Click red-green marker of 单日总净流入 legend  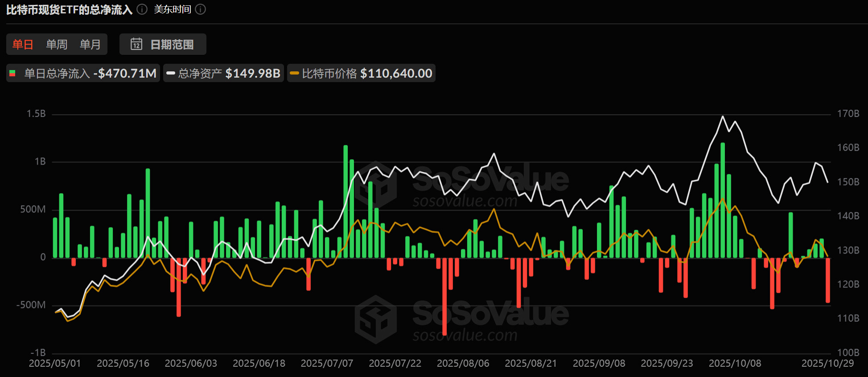(12, 73)
